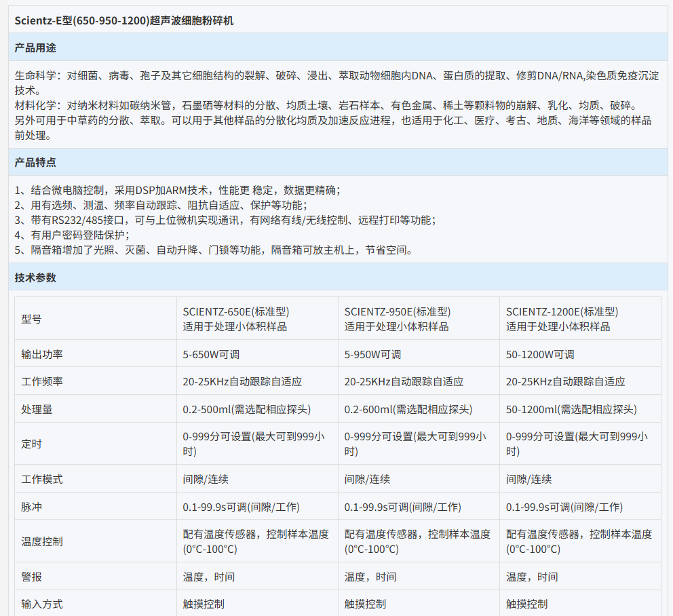Image resolution: width=673 pixels, height=616 pixels.
Task: Click the 产品特点 section heading
Action: point(35,162)
